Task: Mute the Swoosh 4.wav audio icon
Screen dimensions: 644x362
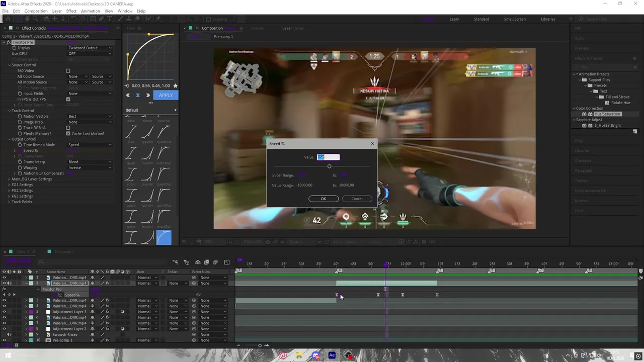Action: (9, 334)
